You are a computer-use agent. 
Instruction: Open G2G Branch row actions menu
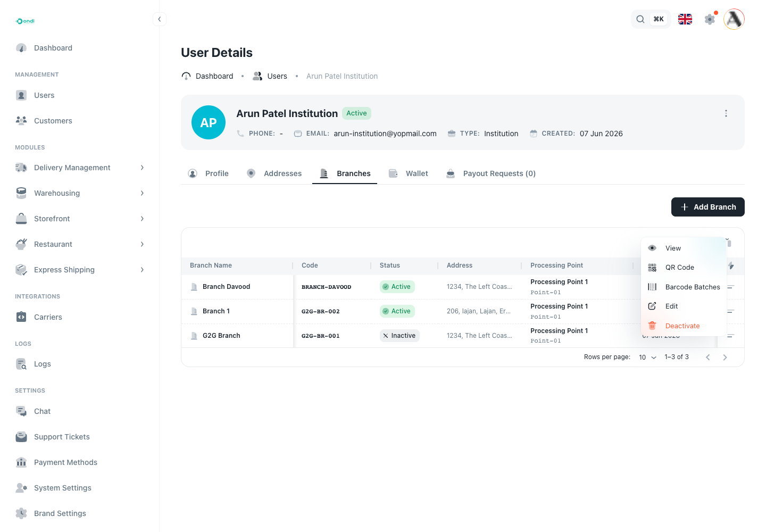[x=731, y=336]
